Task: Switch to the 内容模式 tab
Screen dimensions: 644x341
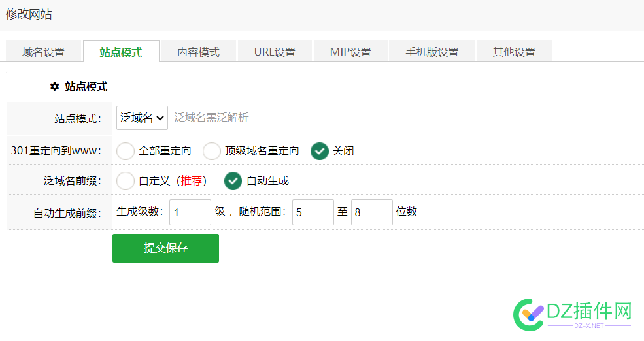Action: [198, 52]
